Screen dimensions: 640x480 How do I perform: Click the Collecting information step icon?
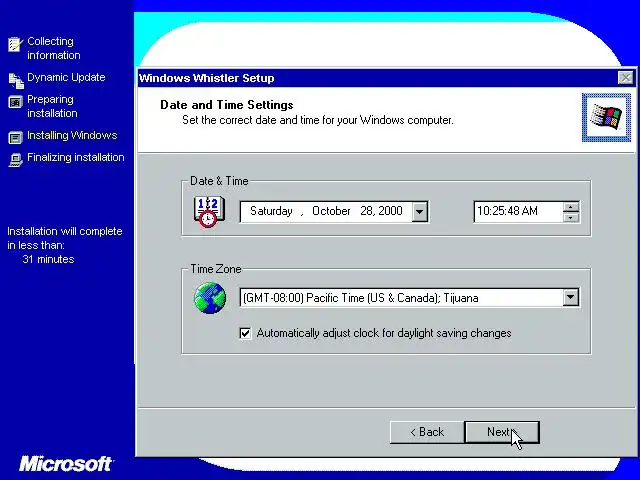15,44
